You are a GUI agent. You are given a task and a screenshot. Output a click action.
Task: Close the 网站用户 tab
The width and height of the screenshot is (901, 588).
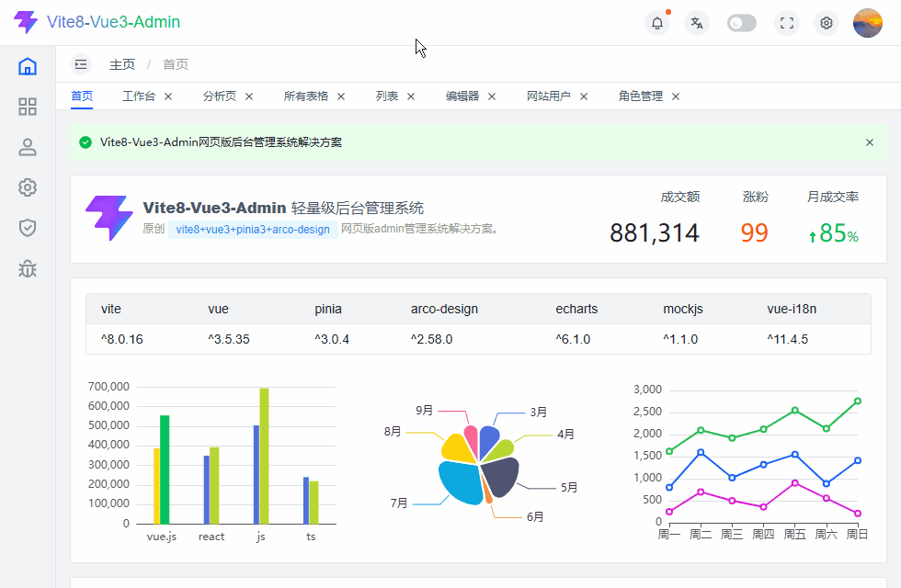(x=584, y=96)
